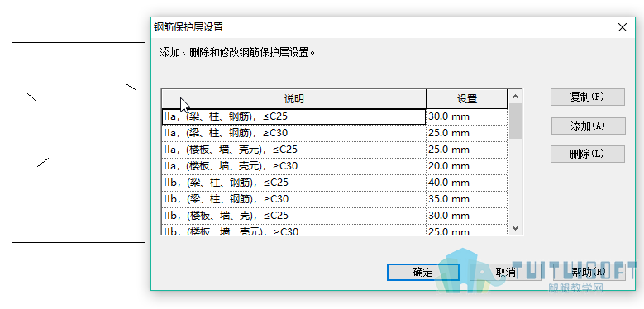This screenshot has width=644, height=309.
Task: Click the 40.0 mm setting cell
Action: [x=467, y=183]
